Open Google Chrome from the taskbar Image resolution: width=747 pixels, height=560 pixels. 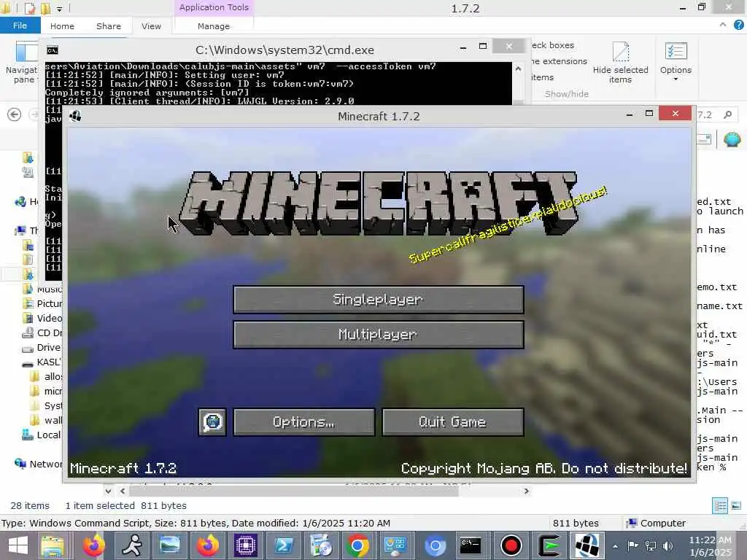(357, 545)
